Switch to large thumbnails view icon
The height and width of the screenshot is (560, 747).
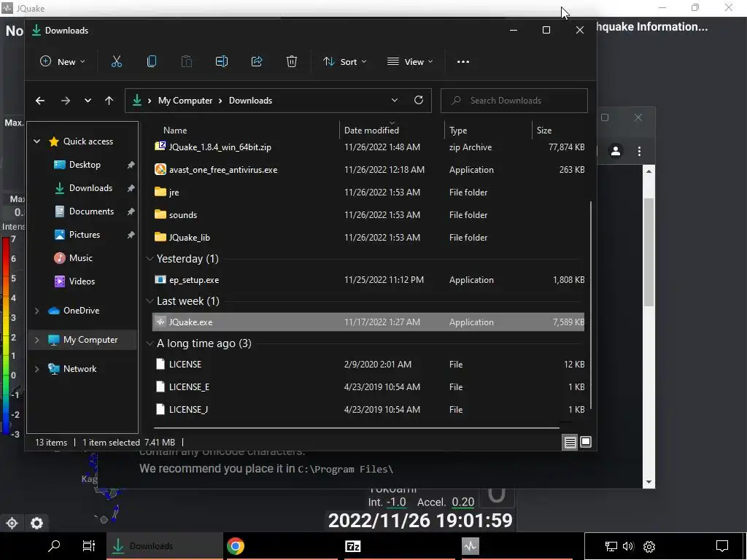click(586, 442)
